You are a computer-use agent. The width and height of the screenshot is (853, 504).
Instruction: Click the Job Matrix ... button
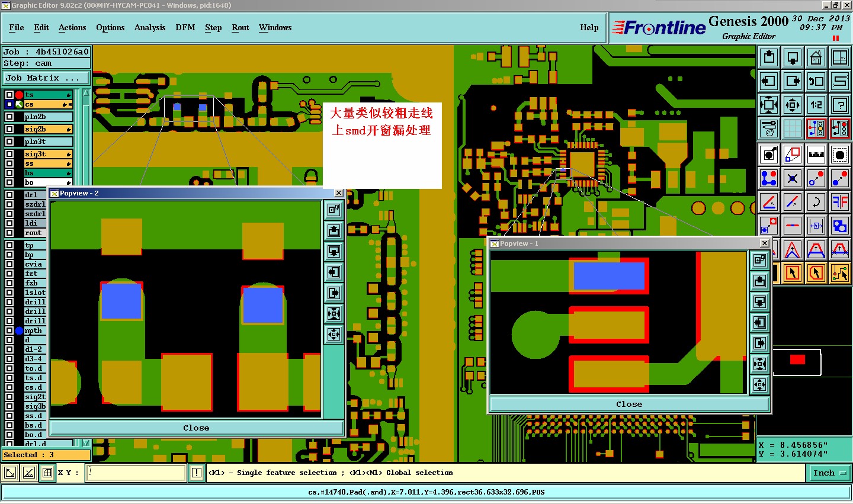46,78
